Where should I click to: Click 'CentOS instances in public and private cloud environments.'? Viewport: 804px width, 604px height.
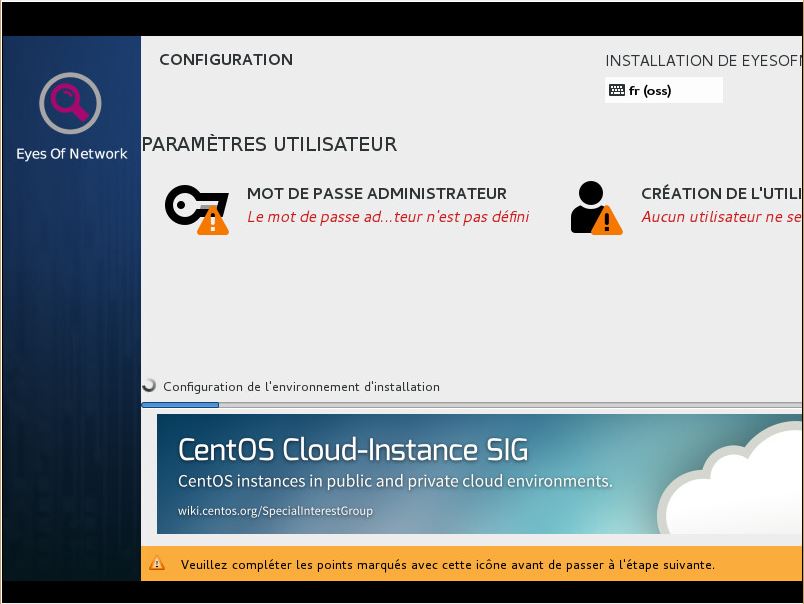[395, 481]
